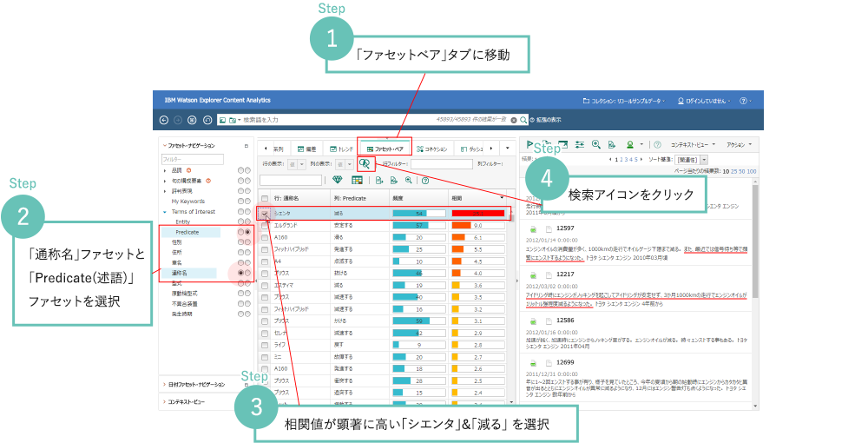Open the ソート基準 dropdown

tap(704, 160)
